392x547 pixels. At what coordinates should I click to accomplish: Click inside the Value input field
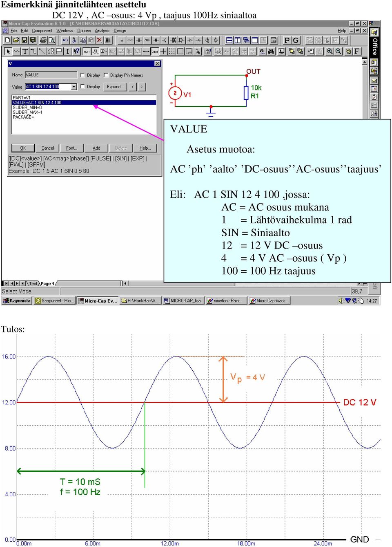[48, 87]
